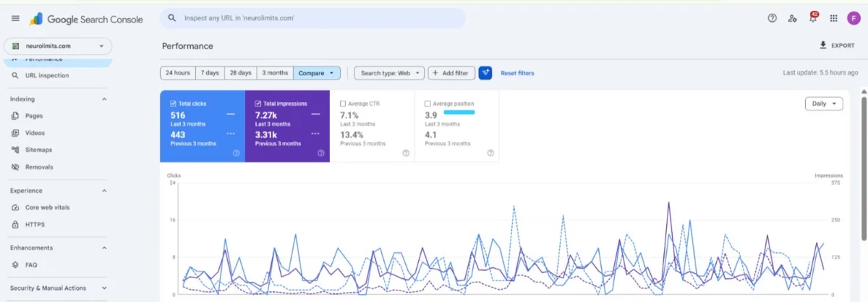Screen dimensions: 868x302
Task: Click the Google Search Console logo
Action: click(87, 19)
